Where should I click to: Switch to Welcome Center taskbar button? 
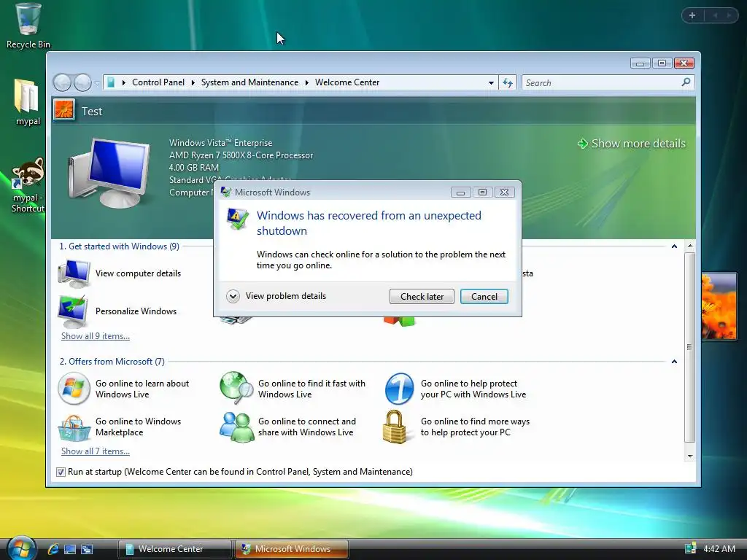point(174,549)
